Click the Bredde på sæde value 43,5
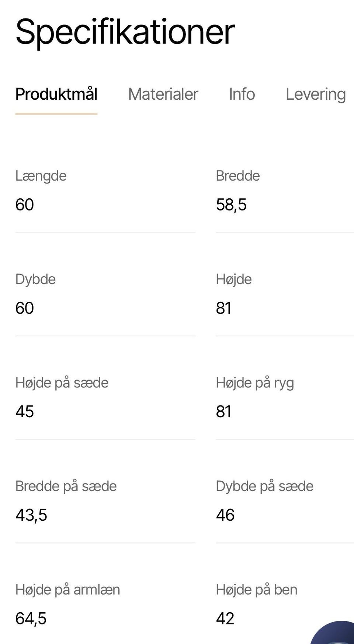Image resolution: width=354 pixels, height=644 pixels. click(31, 515)
